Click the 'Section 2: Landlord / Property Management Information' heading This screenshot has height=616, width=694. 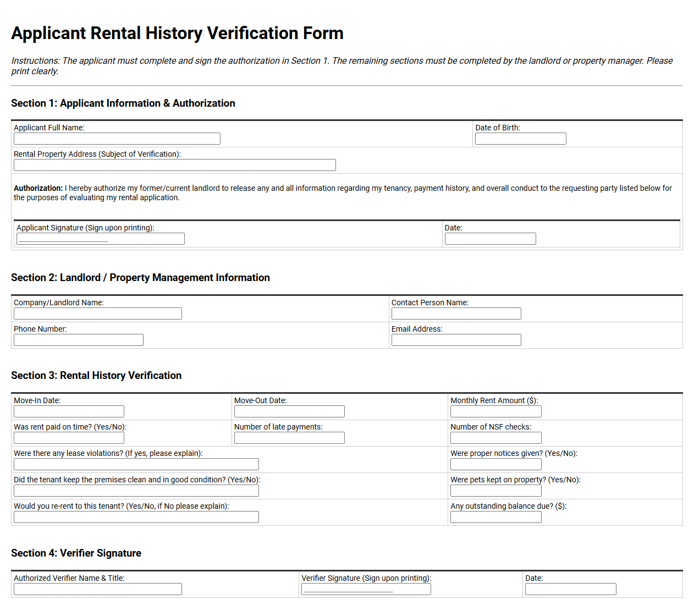point(140,278)
